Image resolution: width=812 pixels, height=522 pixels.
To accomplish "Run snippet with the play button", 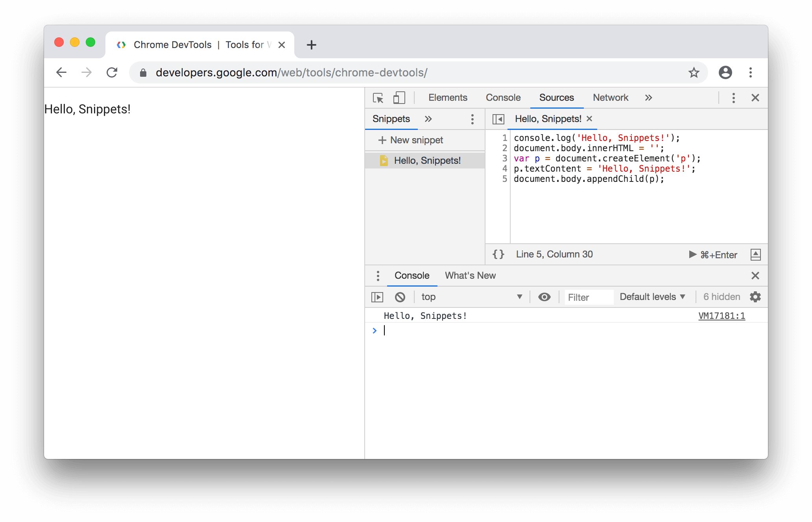I will 693,255.
